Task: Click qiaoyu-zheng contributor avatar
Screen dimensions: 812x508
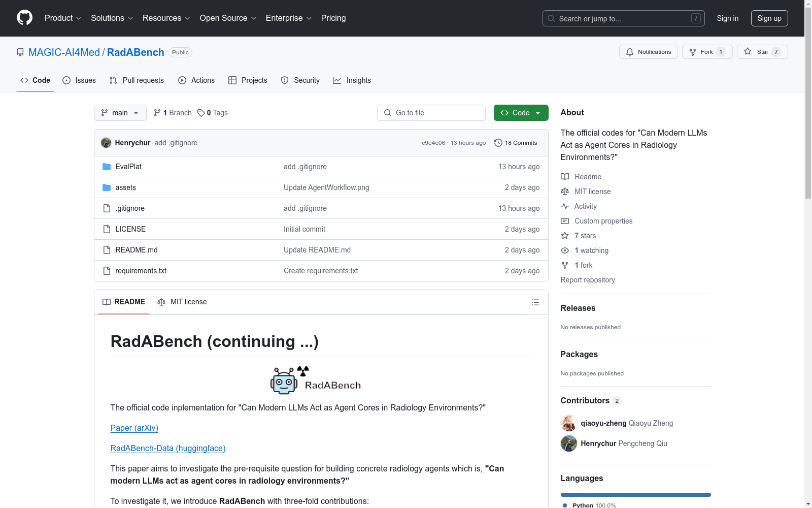Action: click(x=569, y=423)
